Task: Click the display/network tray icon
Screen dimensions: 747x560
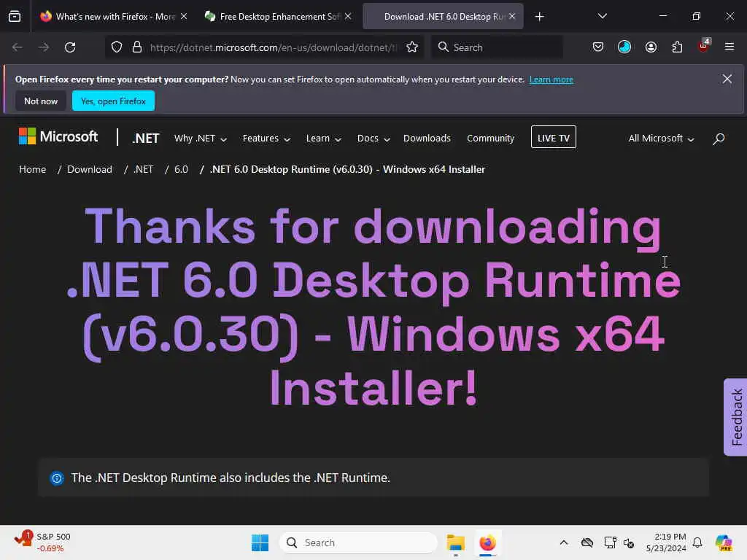Action: 609,542
